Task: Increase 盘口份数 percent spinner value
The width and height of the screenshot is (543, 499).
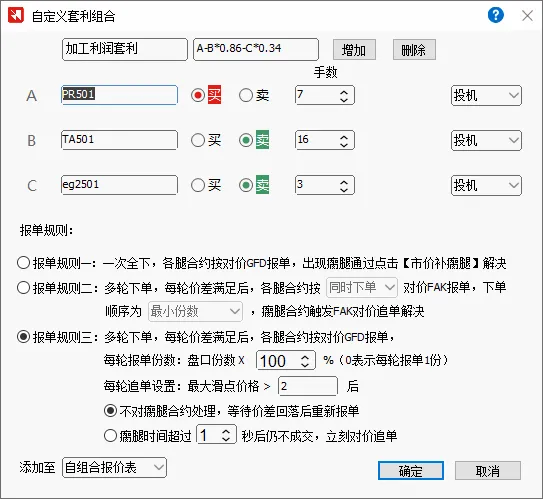Action: coord(305,357)
